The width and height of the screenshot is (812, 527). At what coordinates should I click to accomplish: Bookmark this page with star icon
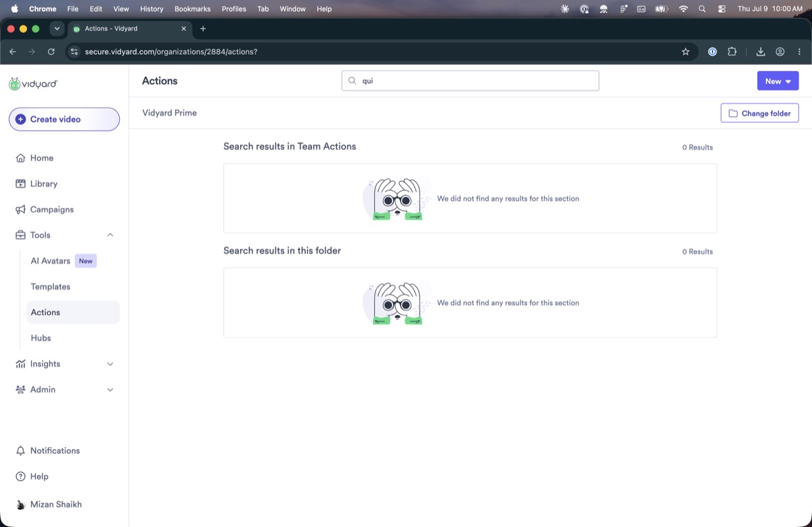point(685,51)
